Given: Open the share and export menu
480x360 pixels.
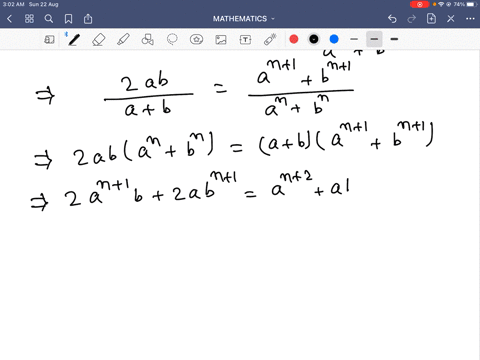Looking at the screenshot, I should pos(88,19).
